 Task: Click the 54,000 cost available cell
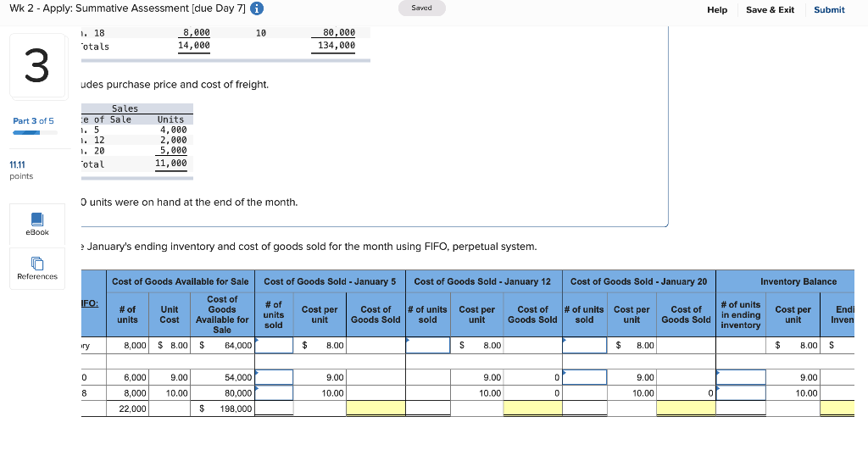click(x=225, y=377)
